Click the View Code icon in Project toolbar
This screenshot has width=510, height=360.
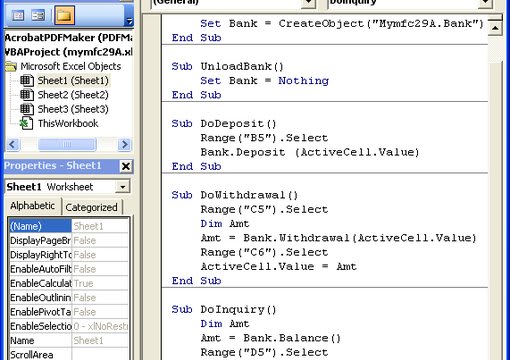point(18,15)
